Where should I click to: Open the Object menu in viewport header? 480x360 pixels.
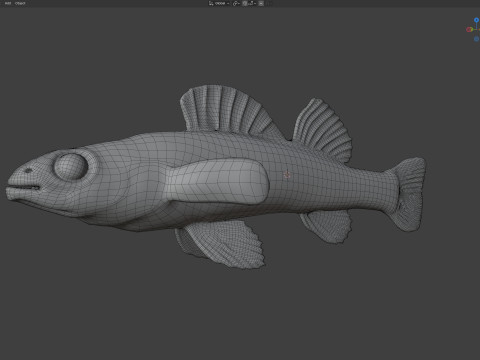point(20,3)
